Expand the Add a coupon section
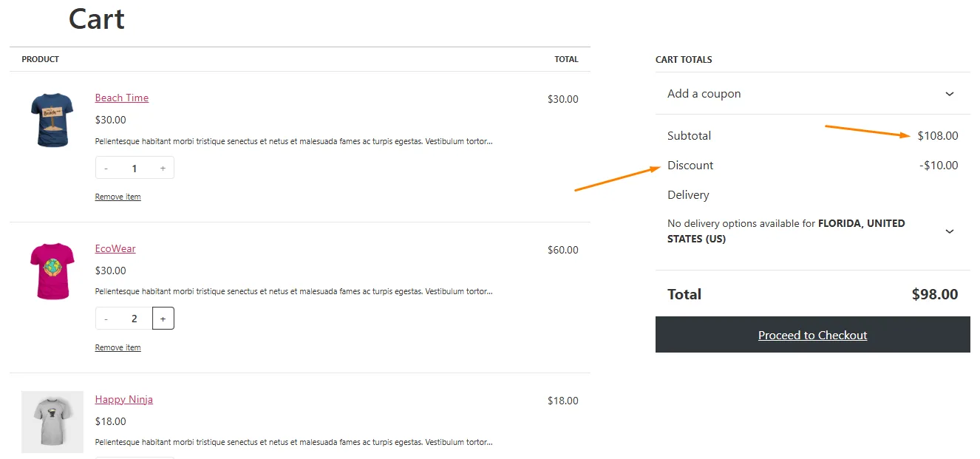This screenshot has width=980, height=459. coord(812,94)
